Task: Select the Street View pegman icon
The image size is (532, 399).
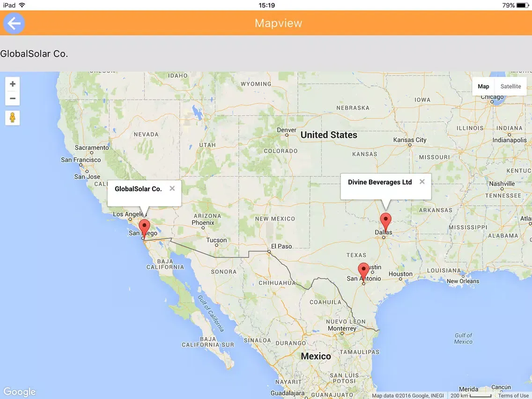Action: [13, 118]
